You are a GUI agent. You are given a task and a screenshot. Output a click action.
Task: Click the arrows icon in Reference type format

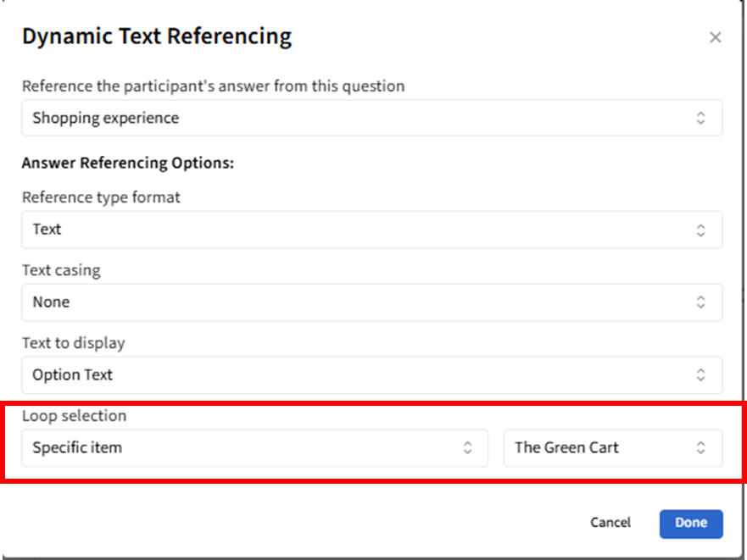(x=700, y=230)
